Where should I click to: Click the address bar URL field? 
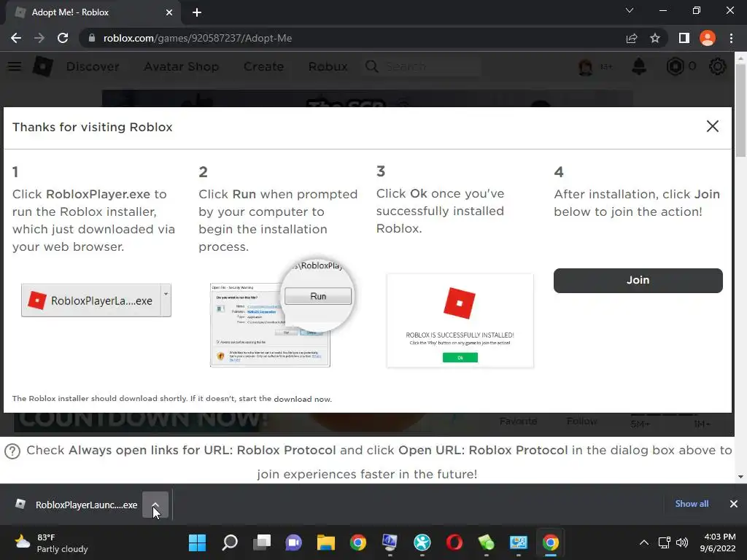click(x=352, y=38)
